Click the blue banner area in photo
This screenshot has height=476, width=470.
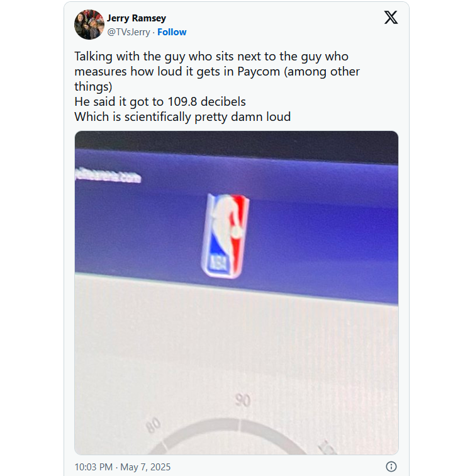click(x=318, y=230)
